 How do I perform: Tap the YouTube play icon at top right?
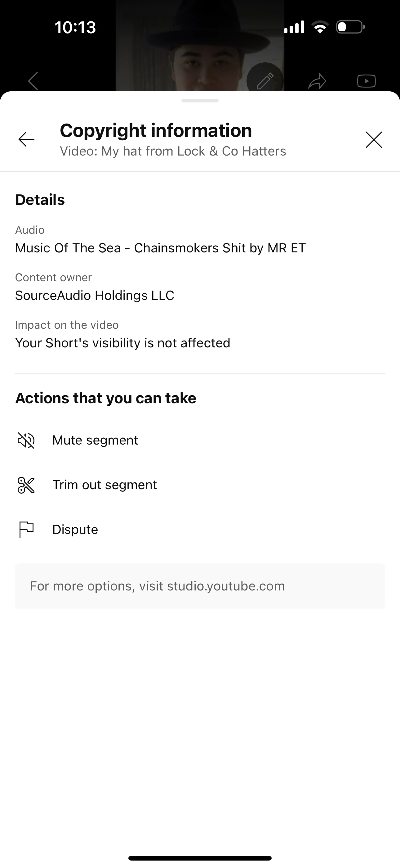pyautogui.click(x=366, y=81)
